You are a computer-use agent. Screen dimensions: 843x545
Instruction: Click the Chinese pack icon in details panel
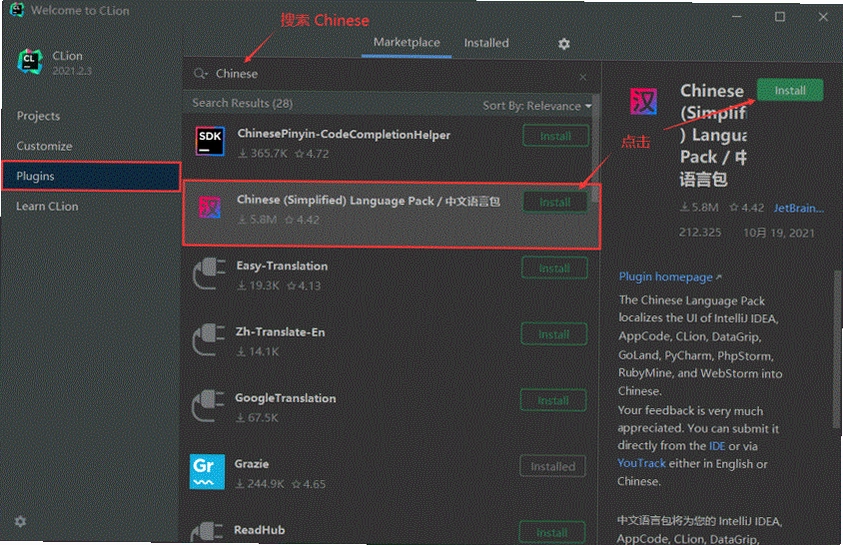(644, 102)
